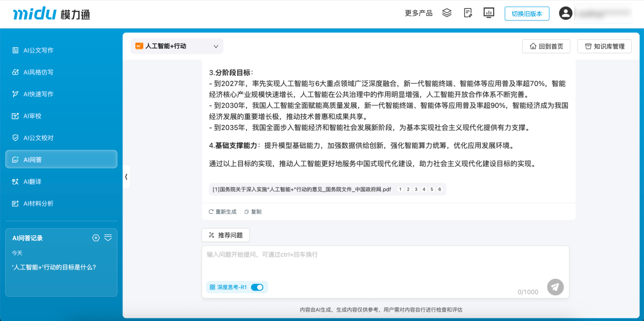
Task: Collapse the left panel with the chevron
Action: (x=126, y=176)
